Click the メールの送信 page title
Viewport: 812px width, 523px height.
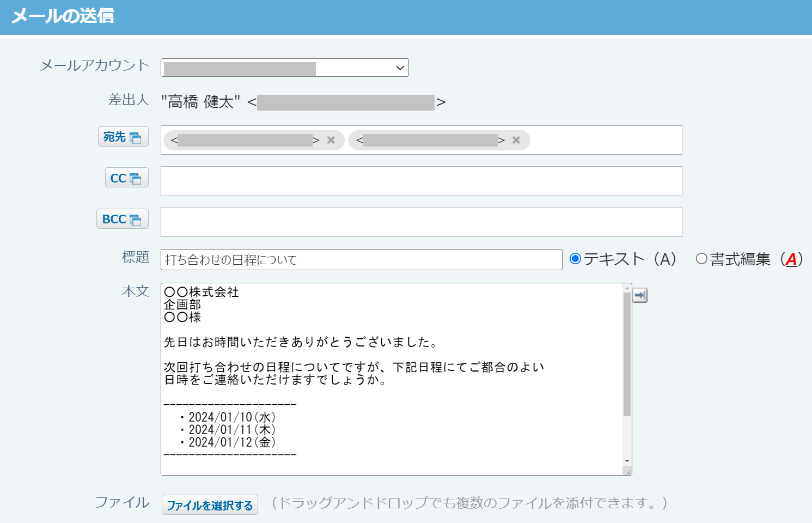(63, 16)
